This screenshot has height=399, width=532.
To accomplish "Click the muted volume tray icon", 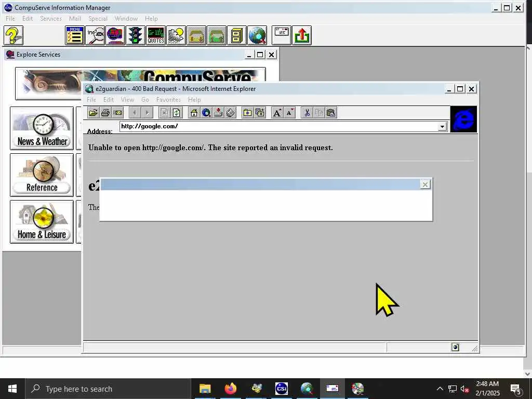I will click(464, 389).
